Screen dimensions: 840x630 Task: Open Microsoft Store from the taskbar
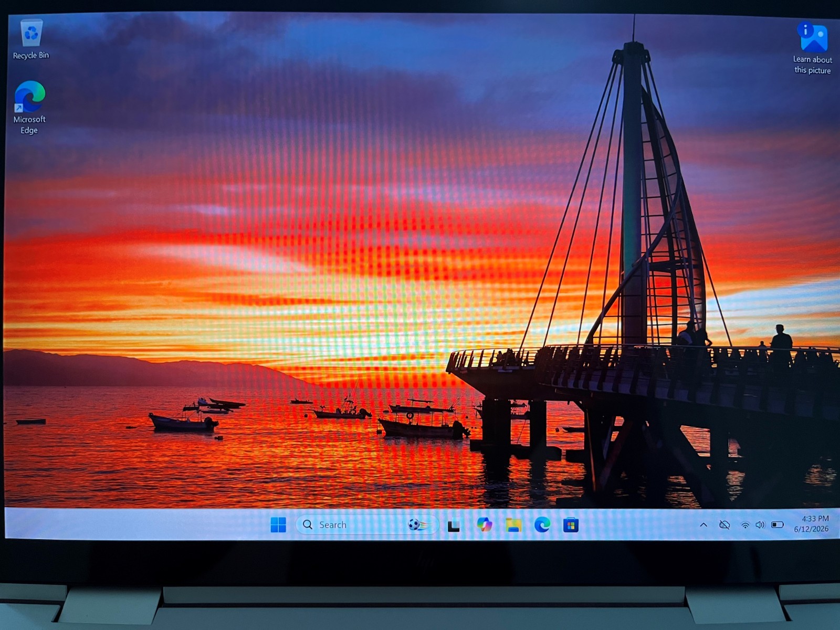coord(571,524)
